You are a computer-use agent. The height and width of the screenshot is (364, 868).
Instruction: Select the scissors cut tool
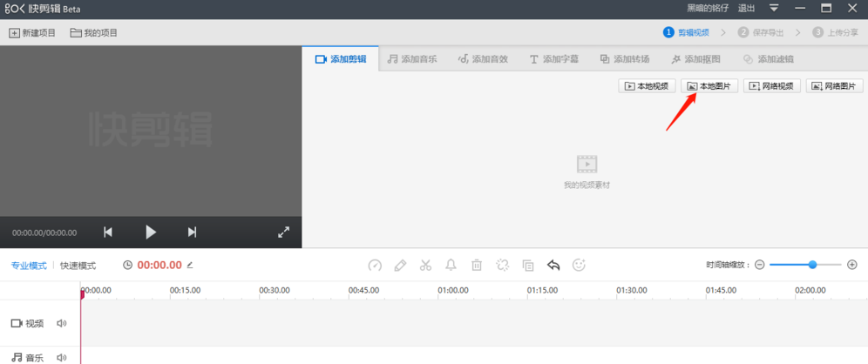425,265
